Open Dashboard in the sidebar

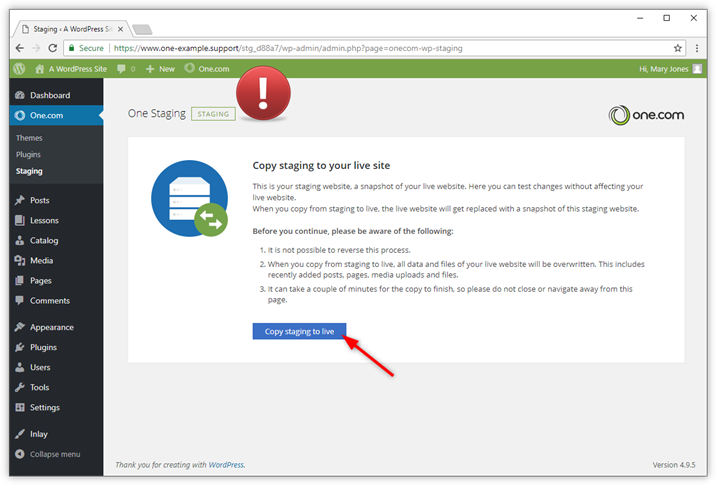click(56, 95)
